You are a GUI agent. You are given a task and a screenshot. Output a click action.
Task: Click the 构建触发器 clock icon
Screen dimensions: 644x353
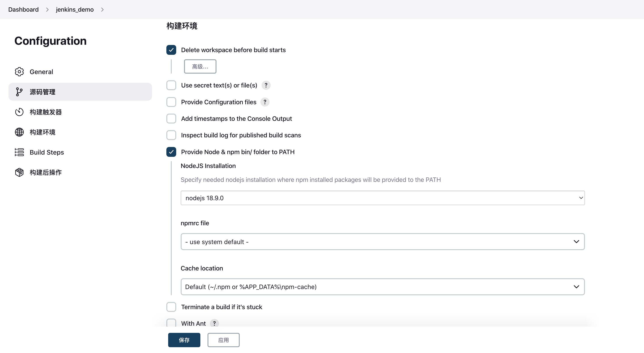click(19, 112)
